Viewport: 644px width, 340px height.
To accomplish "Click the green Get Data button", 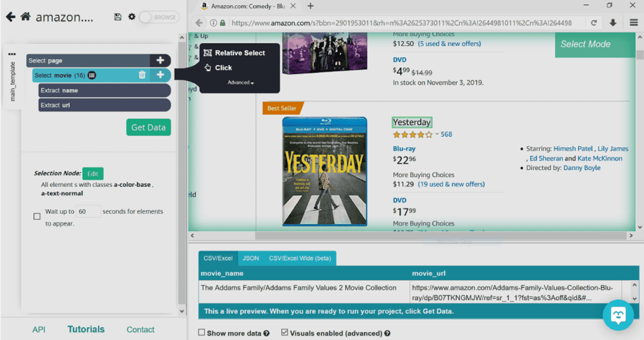I will (148, 128).
